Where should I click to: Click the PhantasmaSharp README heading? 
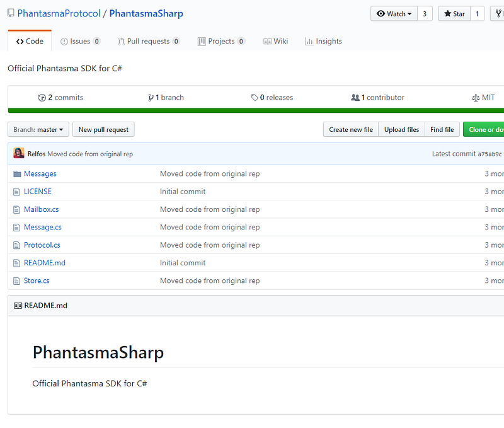[98, 352]
